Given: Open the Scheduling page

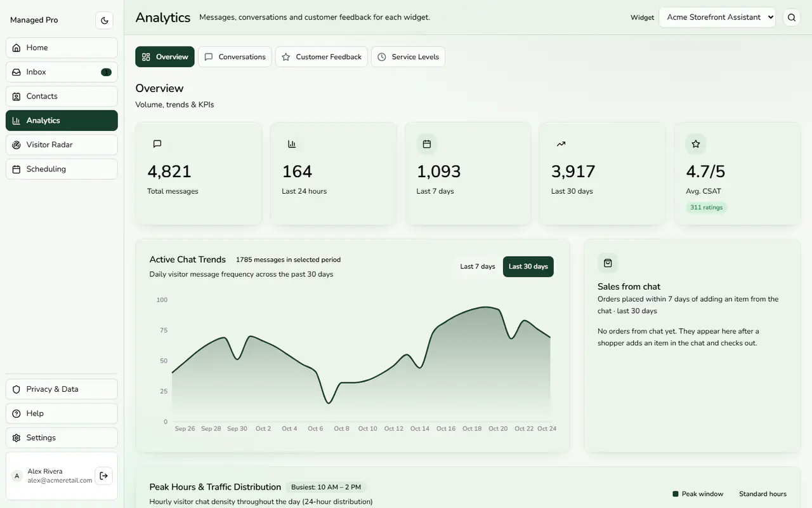Looking at the screenshot, I should click(x=62, y=169).
